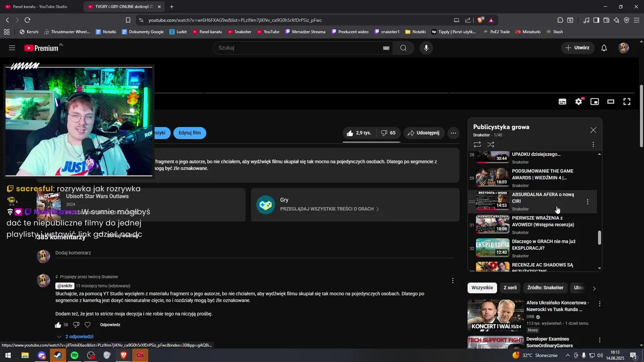Toggle the browser sidebar panel
Viewport: 644px width, 362px height.
(x=596, y=20)
